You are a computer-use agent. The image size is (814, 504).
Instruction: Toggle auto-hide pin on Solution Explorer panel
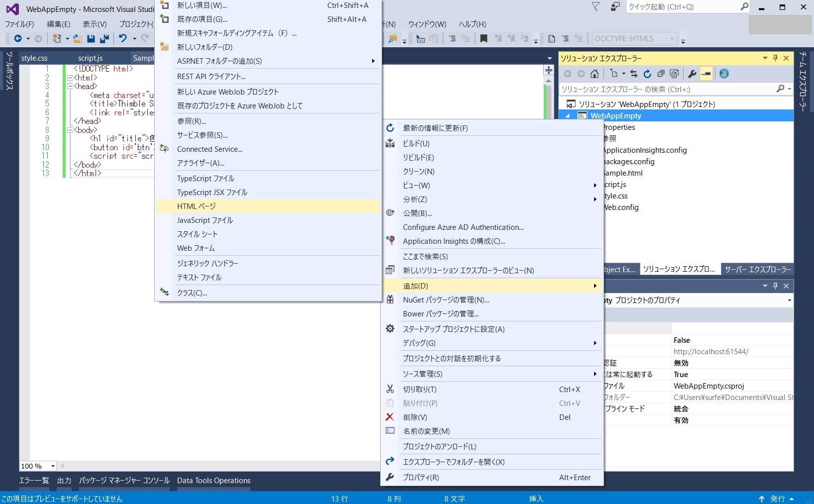pyautogui.click(x=775, y=58)
